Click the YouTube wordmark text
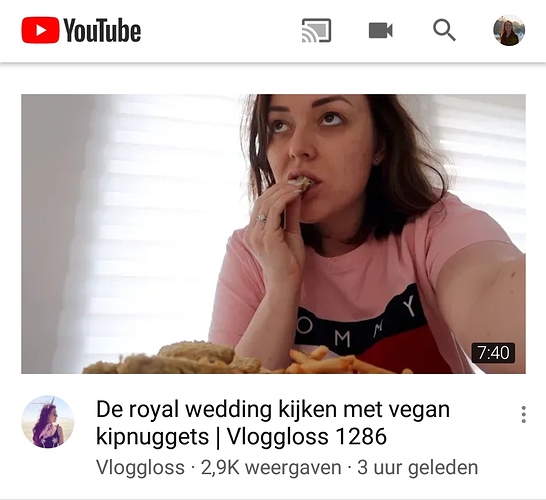 click(102, 30)
